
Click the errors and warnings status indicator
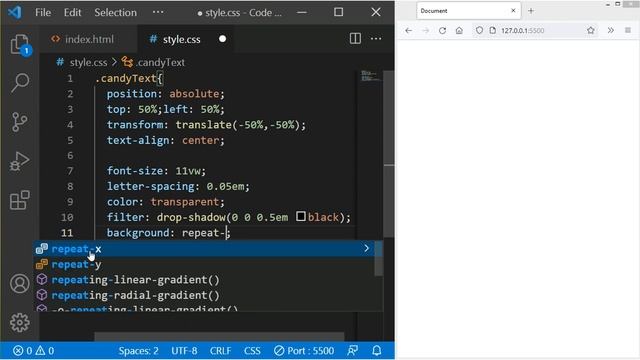(x=33, y=351)
